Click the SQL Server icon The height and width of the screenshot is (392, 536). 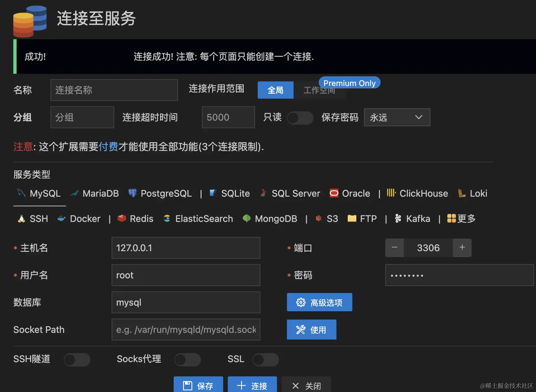(263, 193)
